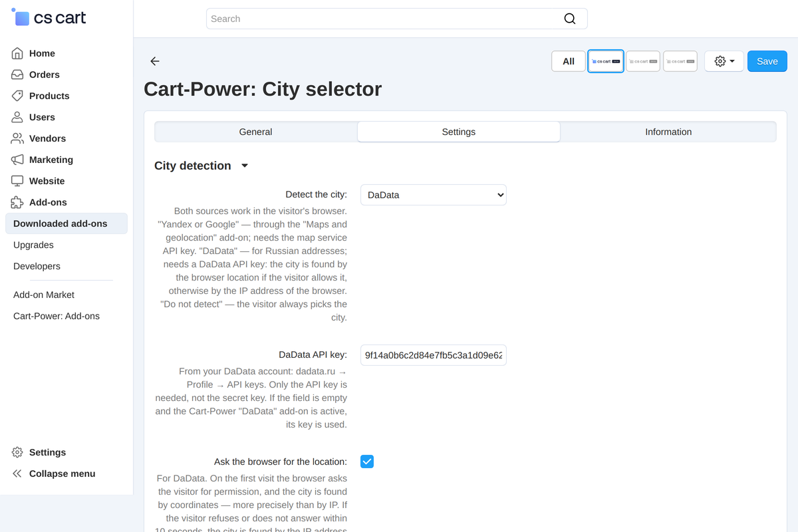Focus the top Search field
Image resolution: width=798 pixels, height=532 pixels.
(x=397, y=19)
